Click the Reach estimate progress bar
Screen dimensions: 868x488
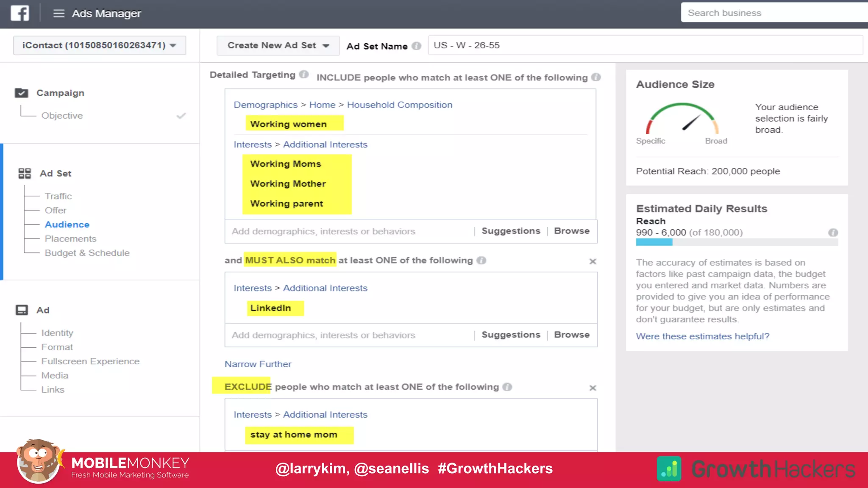[x=737, y=242]
